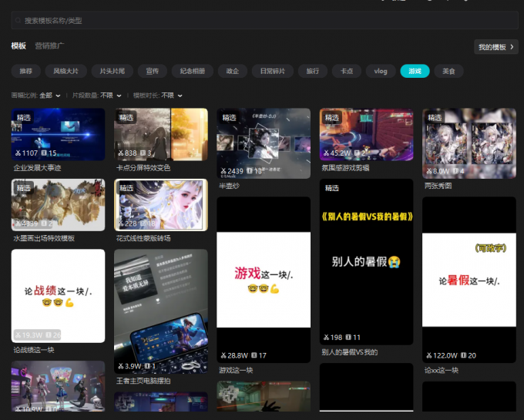Image resolution: width=524 pixels, height=420 pixels.
Task: Open the 游戏这一块 template thumbnail
Action: 264,280
